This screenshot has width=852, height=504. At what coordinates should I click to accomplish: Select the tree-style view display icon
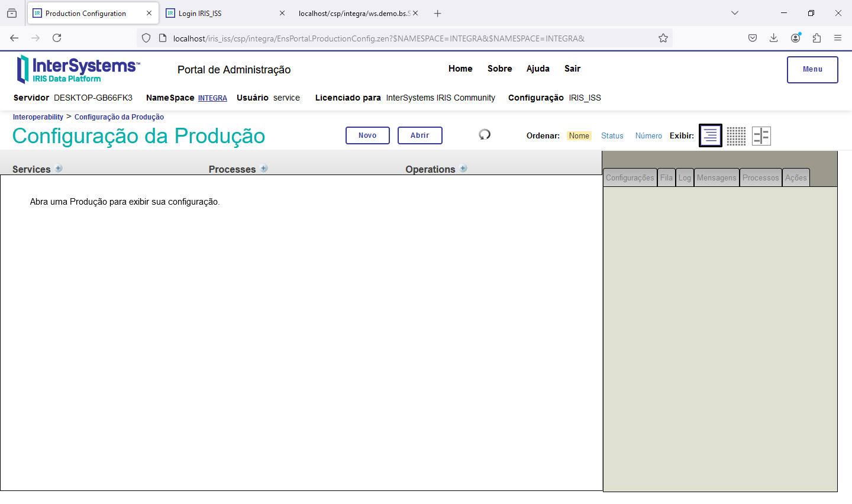[761, 136]
